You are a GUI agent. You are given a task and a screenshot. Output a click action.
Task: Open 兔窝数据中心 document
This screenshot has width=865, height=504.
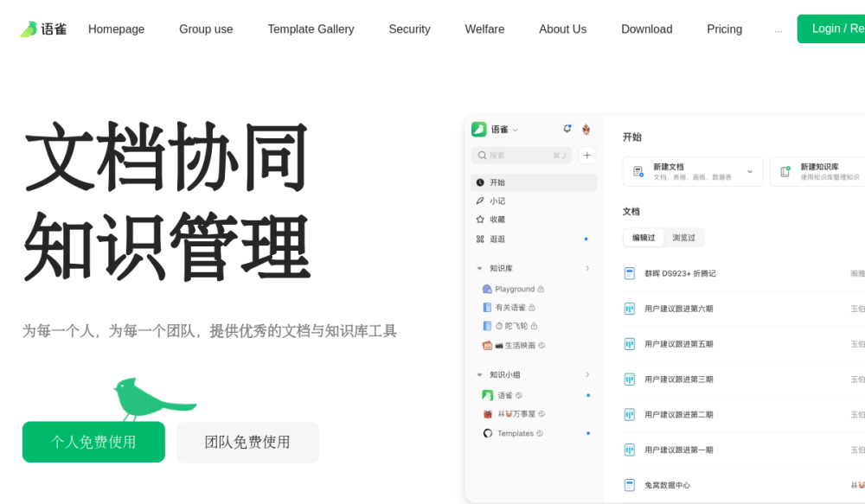coord(668,485)
